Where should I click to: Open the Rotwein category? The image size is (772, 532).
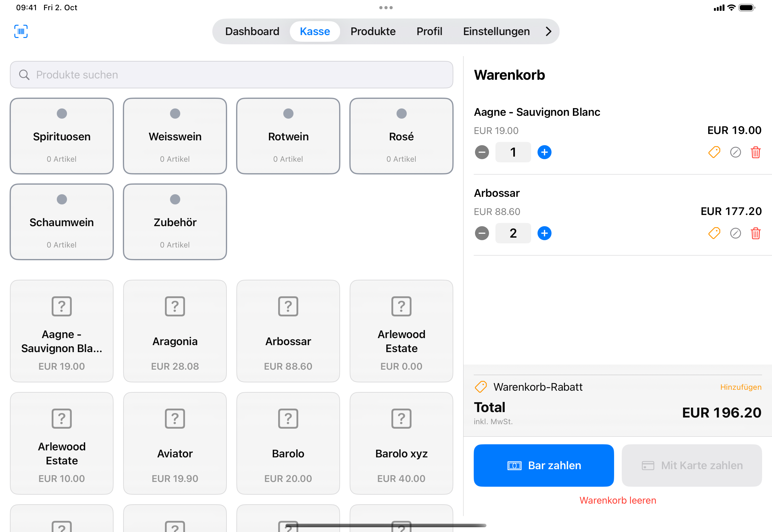pos(288,136)
